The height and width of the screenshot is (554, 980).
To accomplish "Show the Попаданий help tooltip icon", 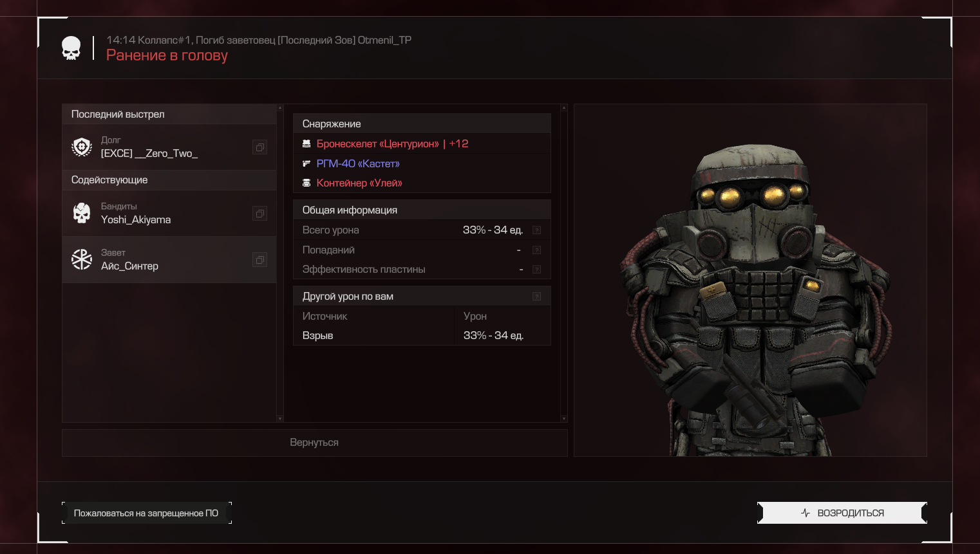I will point(536,250).
